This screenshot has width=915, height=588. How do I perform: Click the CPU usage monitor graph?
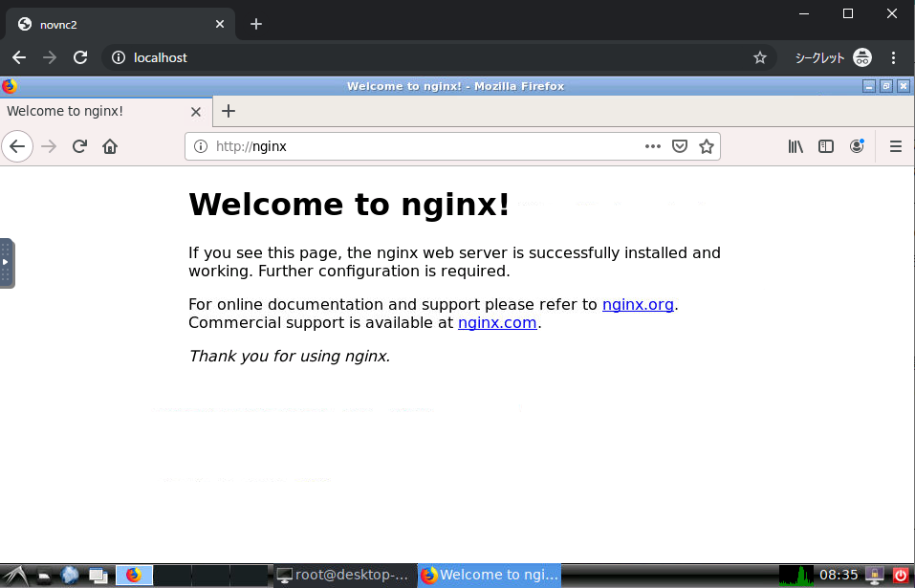pyautogui.click(x=795, y=576)
